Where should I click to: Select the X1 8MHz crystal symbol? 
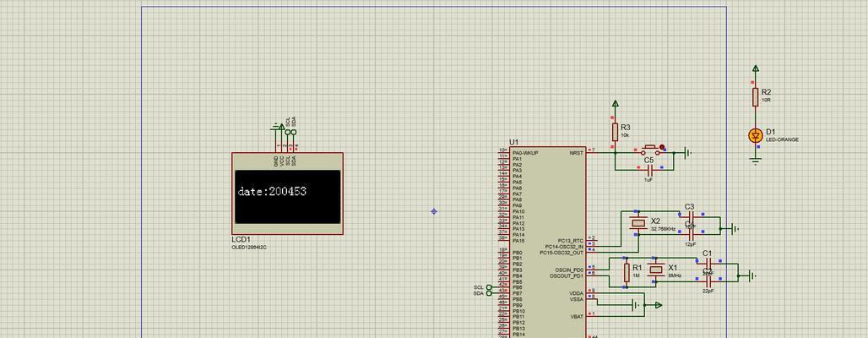[656, 270]
